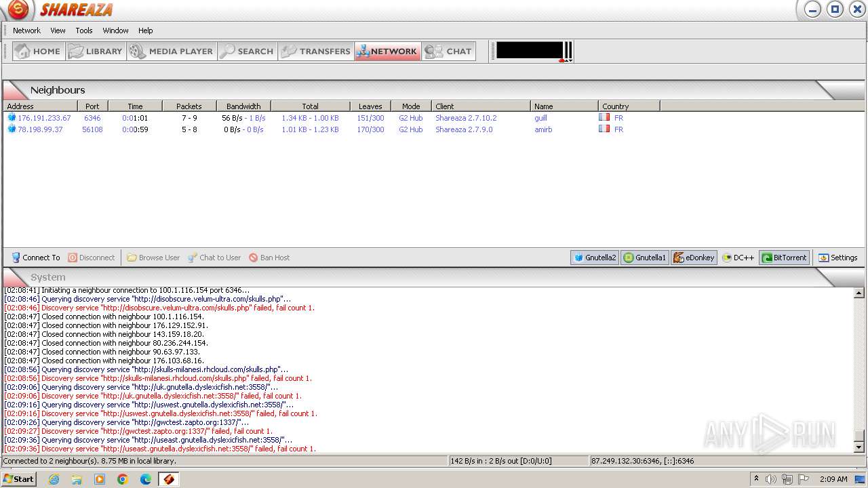Sort by the Name column header
The height and width of the screenshot is (488, 868).
[564, 106]
